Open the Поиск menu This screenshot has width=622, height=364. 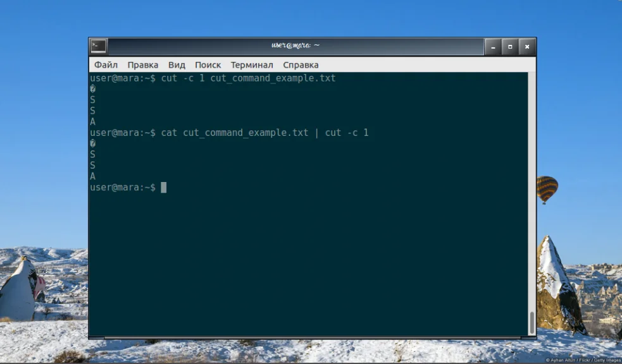pos(208,64)
